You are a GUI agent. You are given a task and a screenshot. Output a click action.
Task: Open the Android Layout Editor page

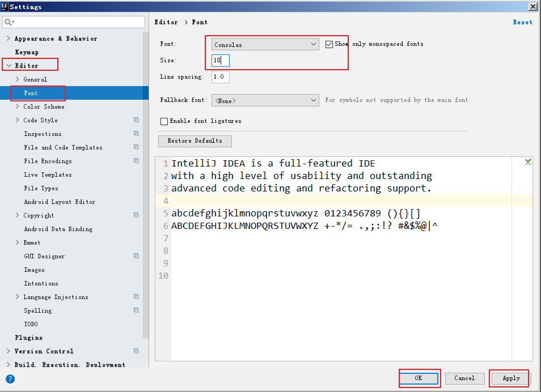tap(60, 202)
